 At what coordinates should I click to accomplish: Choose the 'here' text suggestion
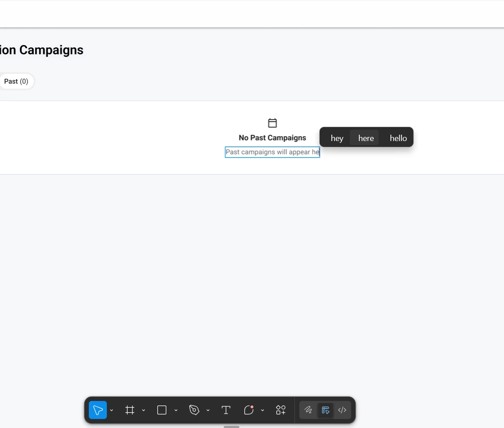click(366, 138)
